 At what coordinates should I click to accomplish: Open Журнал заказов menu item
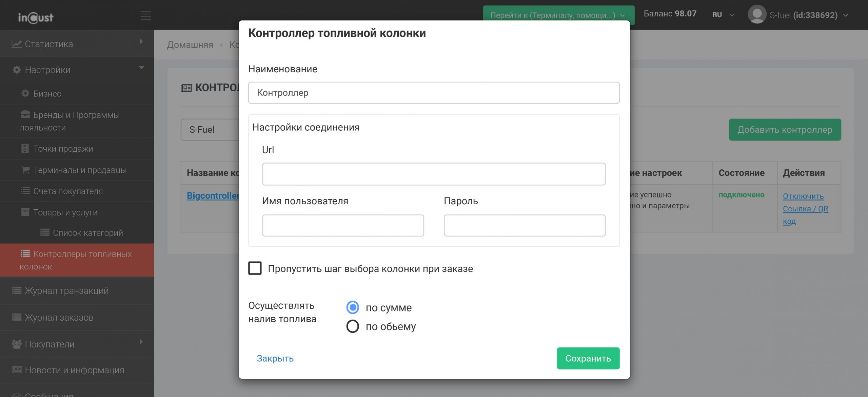coord(59,318)
